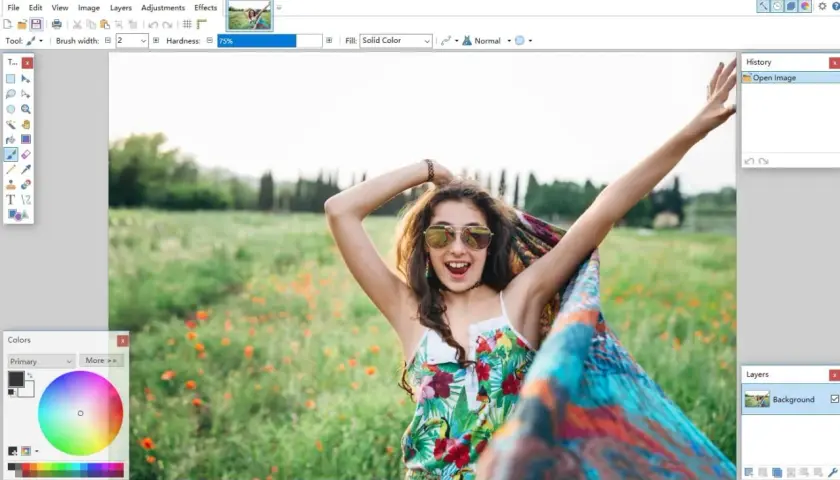Open the Image menu
This screenshot has height=480, width=840.
click(x=89, y=8)
